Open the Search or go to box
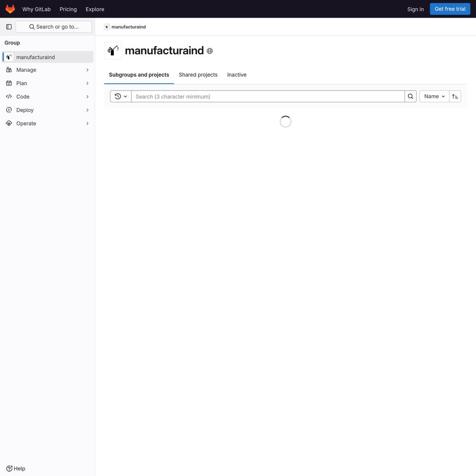 pyautogui.click(x=54, y=27)
